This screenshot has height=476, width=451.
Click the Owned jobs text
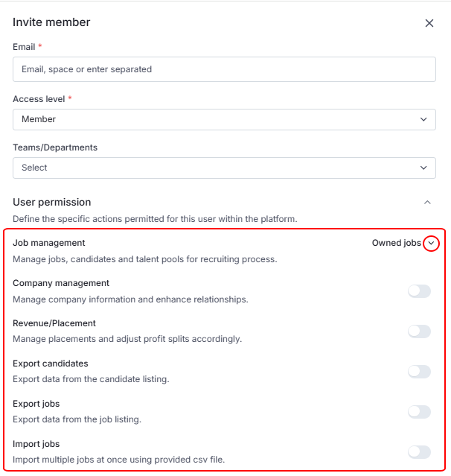tap(396, 244)
